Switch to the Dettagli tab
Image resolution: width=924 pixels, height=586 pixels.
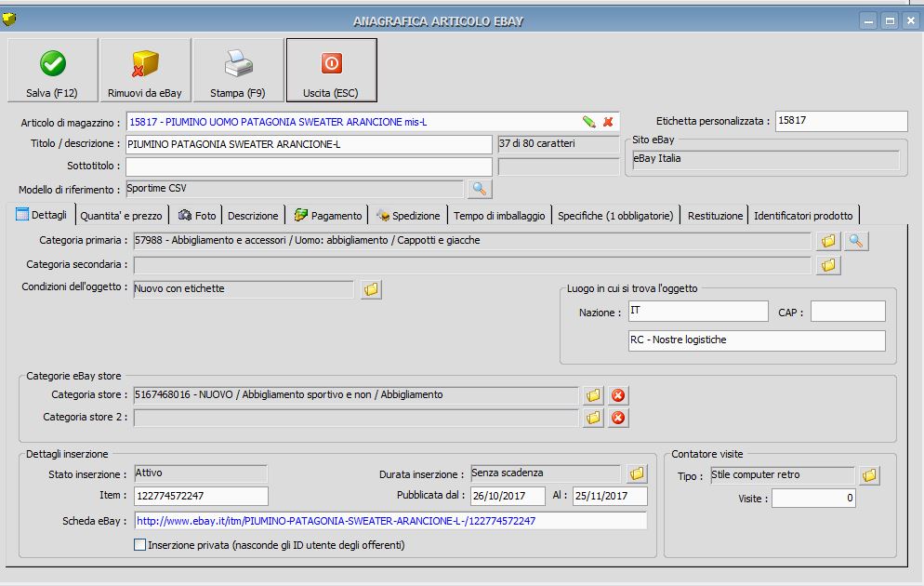(41, 215)
